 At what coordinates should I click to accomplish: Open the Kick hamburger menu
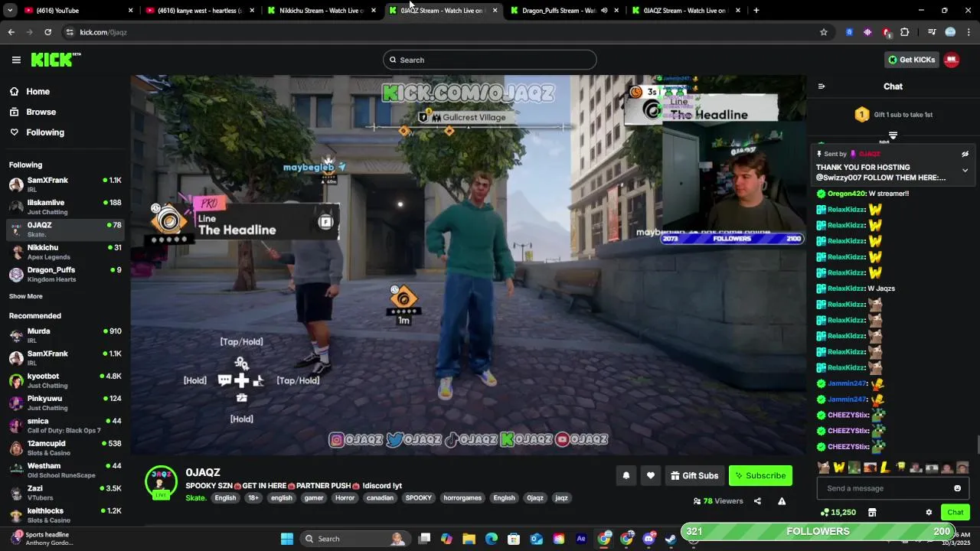(16, 60)
